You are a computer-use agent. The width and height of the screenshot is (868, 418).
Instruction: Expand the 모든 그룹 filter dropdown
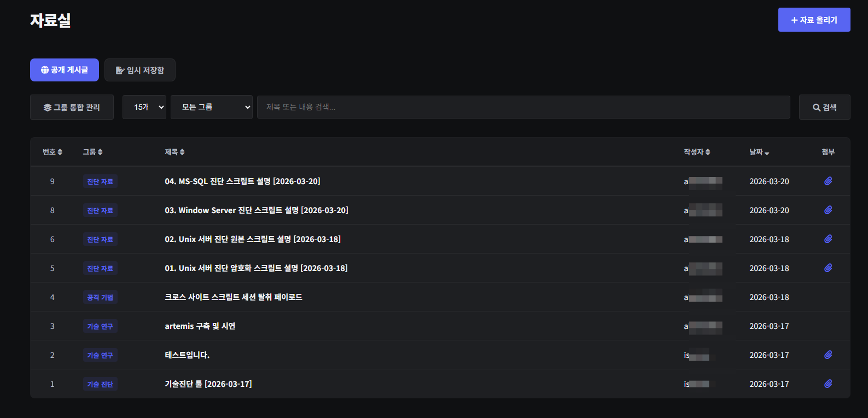[x=211, y=107]
